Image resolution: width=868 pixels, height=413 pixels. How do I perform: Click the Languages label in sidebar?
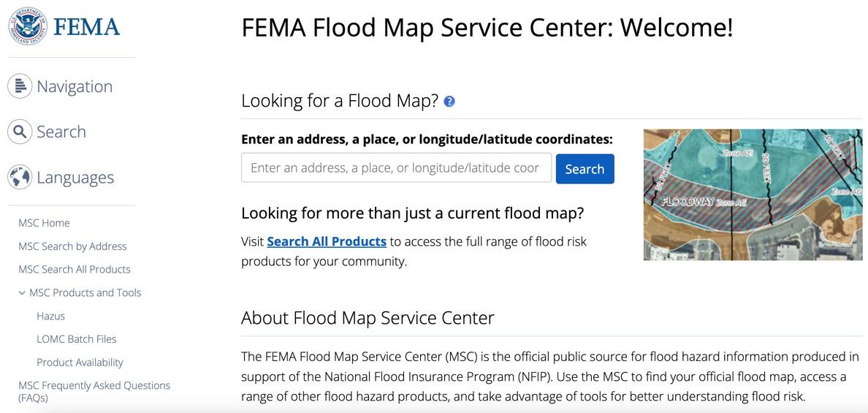point(75,177)
